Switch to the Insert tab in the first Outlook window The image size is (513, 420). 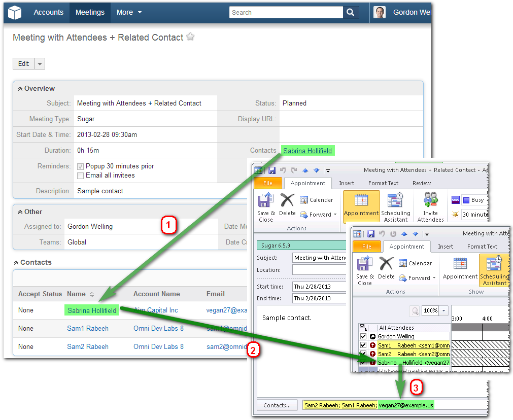coord(347,183)
